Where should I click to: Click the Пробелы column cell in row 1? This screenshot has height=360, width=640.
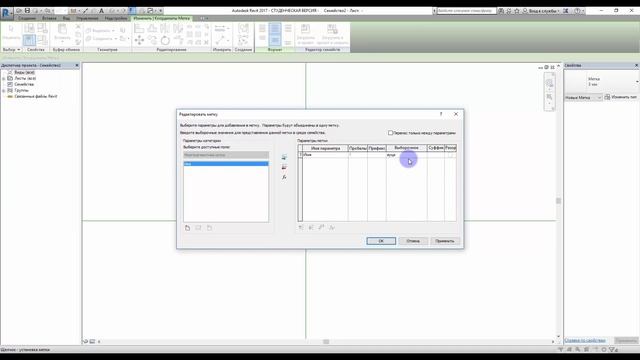pyautogui.click(x=358, y=155)
